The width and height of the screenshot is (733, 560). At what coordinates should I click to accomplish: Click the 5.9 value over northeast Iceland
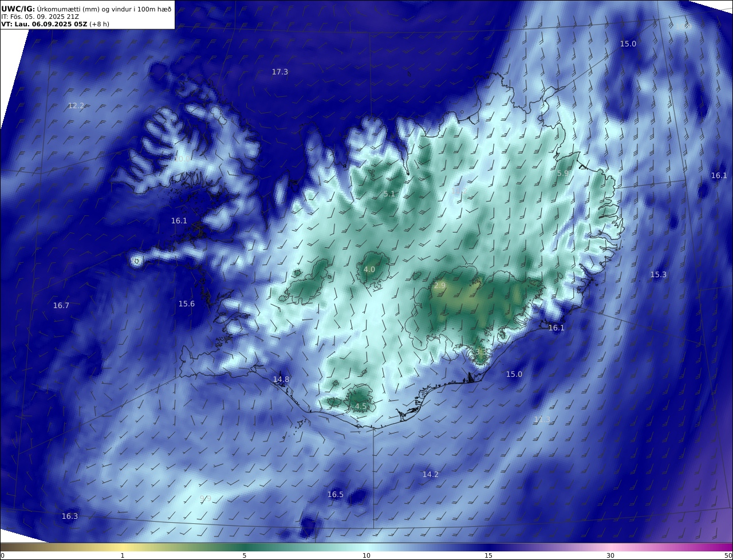563,173
